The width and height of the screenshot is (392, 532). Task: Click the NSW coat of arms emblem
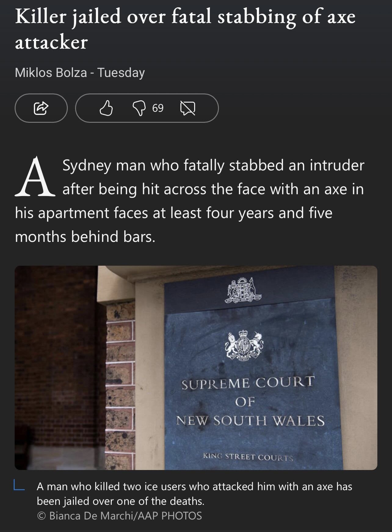pos(243,290)
